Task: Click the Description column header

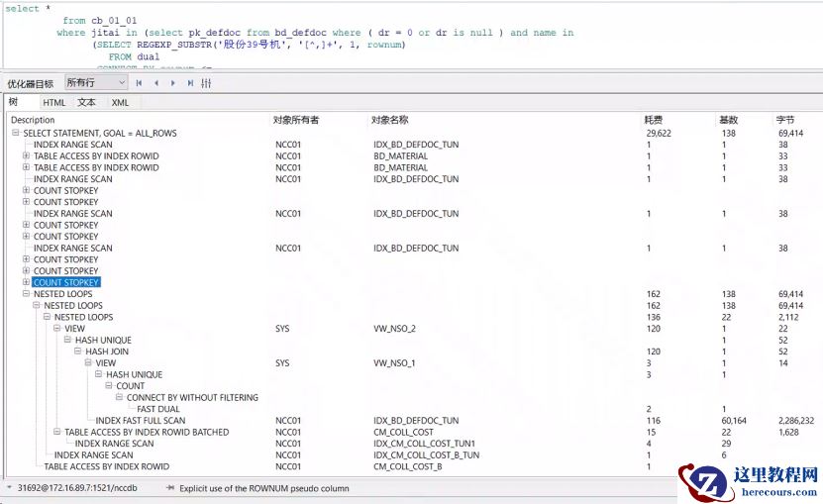Action: click(x=34, y=120)
